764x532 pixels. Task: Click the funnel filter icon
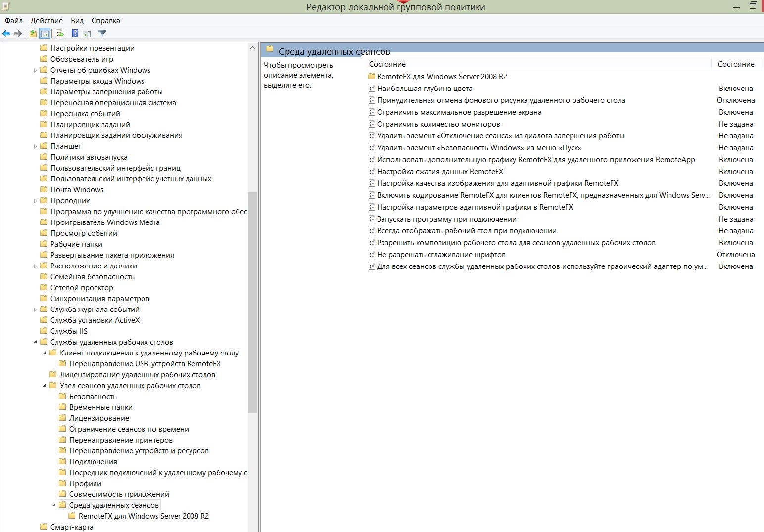click(x=102, y=34)
